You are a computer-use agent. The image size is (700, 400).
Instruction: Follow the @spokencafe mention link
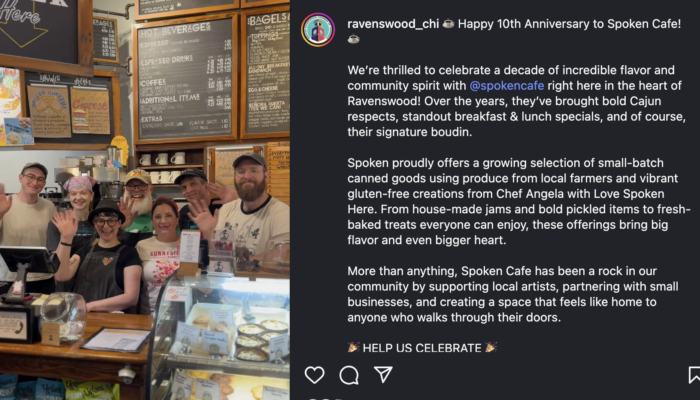click(x=507, y=85)
